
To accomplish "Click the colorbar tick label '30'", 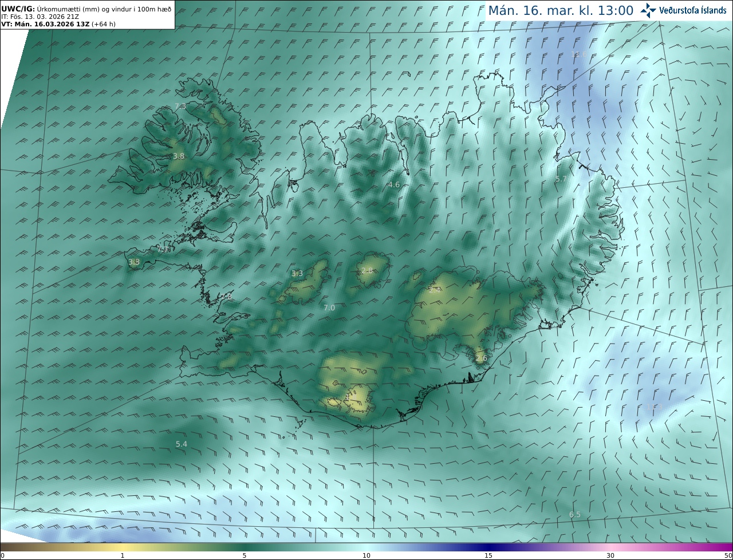I will [610, 555].
